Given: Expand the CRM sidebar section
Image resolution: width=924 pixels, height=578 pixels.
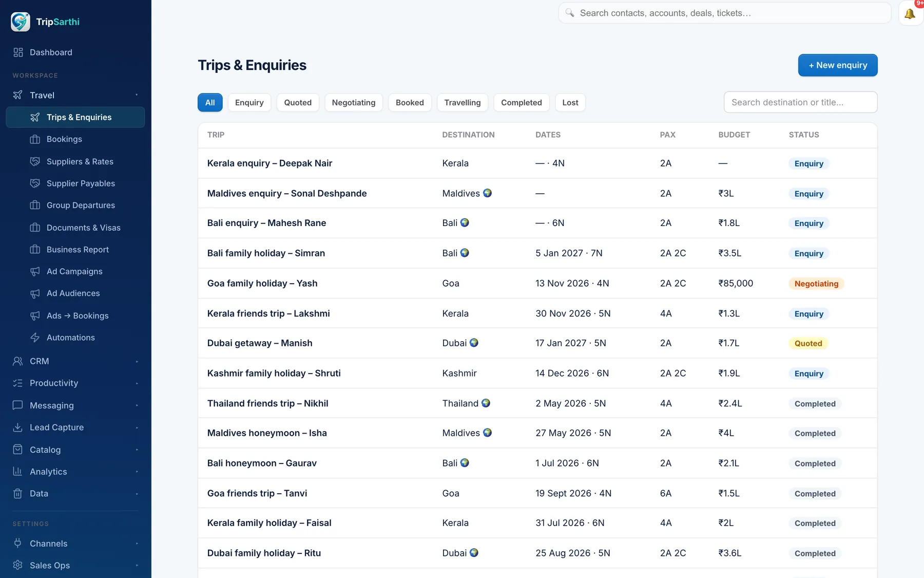Looking at the screenshot, I should 75,361.
